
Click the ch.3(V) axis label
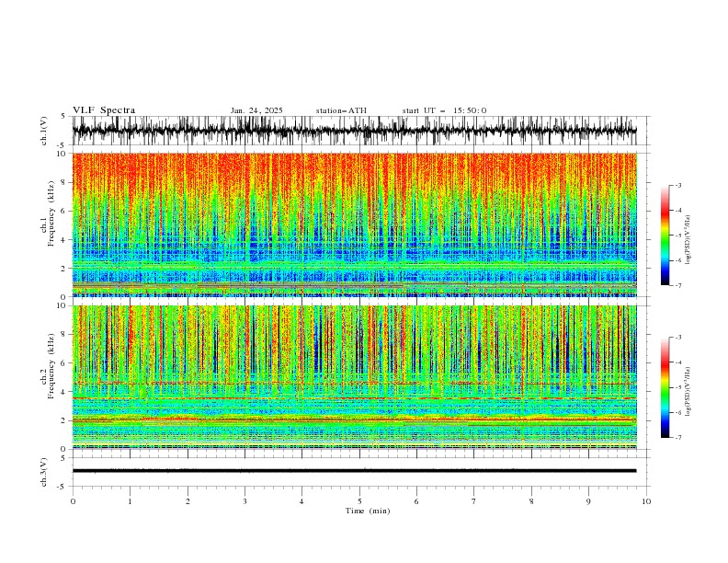44,472
